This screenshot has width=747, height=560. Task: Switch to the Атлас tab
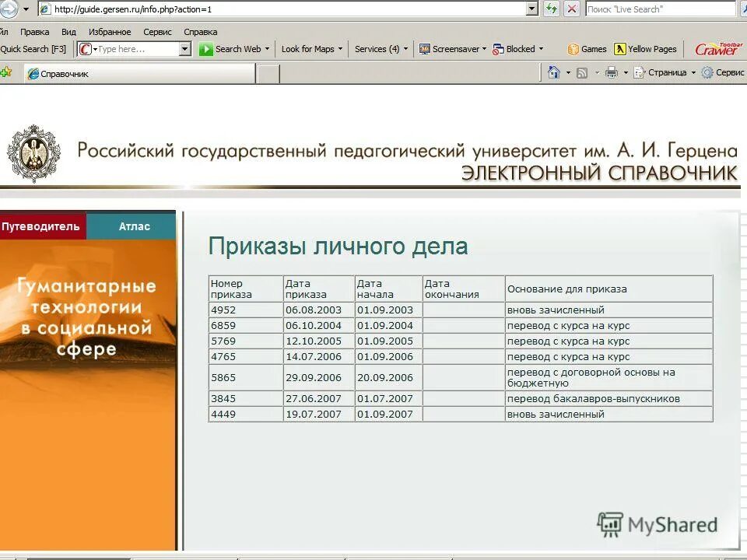tap(134, 226)
